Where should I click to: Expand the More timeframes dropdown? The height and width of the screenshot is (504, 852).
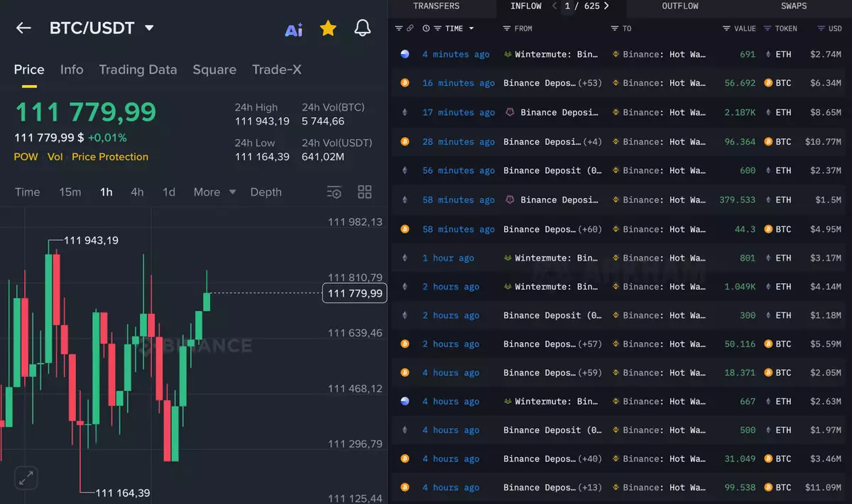(214, 192)
